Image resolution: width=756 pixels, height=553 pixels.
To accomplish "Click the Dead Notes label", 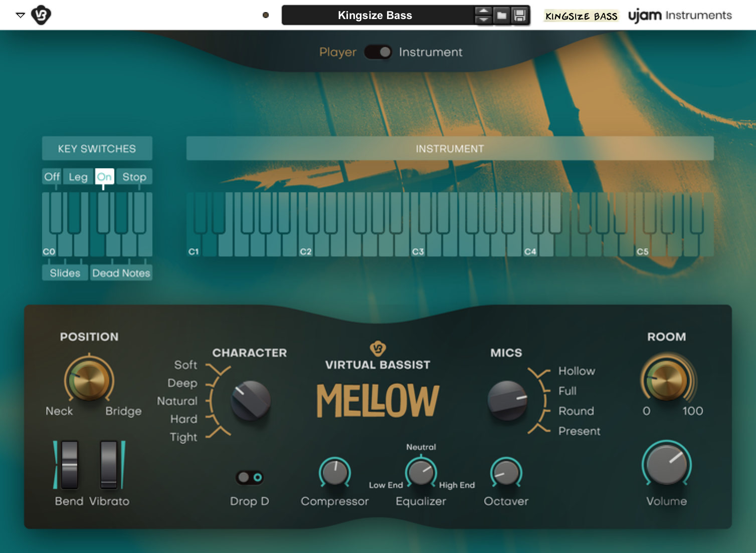I will 121,273.
